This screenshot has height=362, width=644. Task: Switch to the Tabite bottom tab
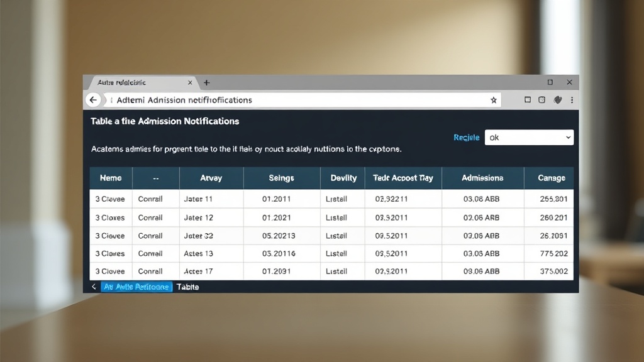pyautogui.click(x=187, y=287)
